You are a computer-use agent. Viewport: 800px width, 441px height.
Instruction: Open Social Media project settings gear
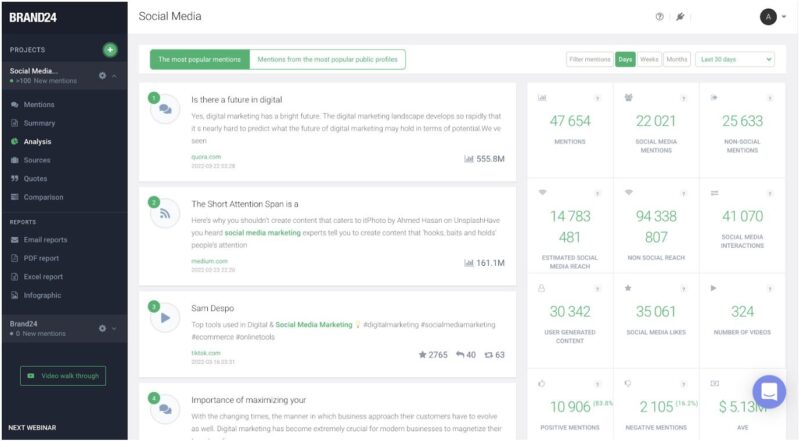(x=103, y=76)
